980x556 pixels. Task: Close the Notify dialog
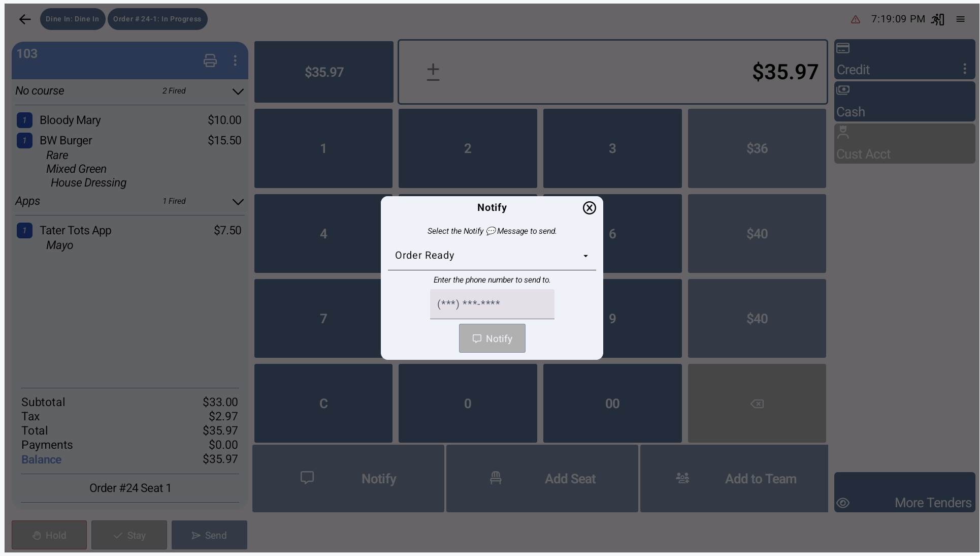click(x=589, y=208)
